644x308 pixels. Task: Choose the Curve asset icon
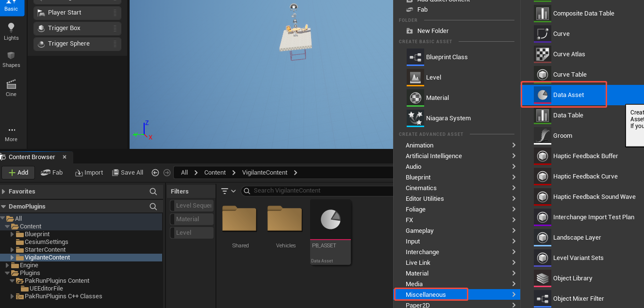[542, 34]
